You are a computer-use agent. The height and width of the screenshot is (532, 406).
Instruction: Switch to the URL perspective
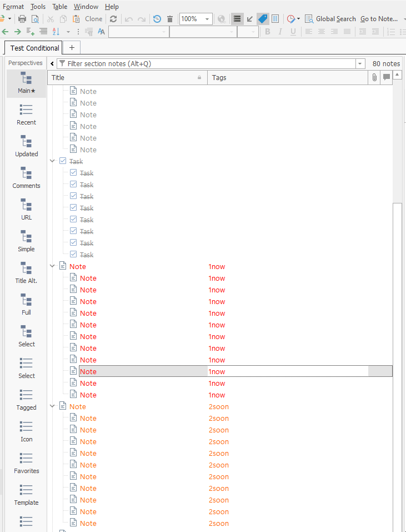point(27,210)
